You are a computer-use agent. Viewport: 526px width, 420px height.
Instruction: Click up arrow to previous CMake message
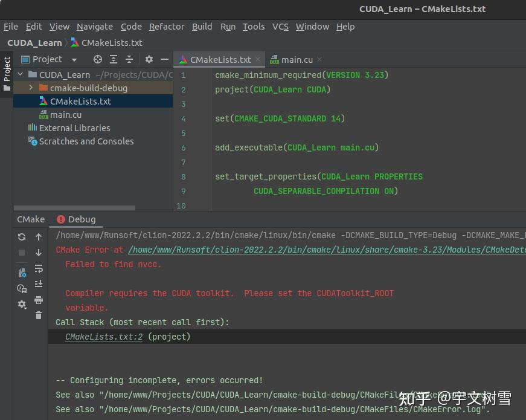[39, 237]
